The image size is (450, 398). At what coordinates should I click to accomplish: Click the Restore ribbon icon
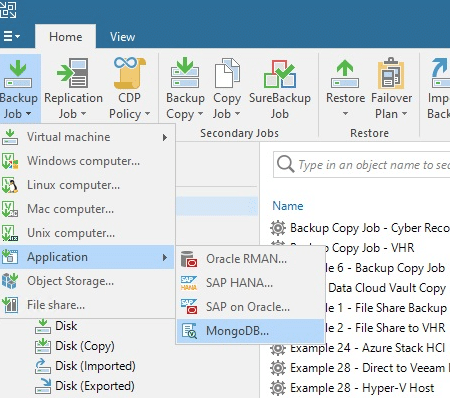[345, 74]
